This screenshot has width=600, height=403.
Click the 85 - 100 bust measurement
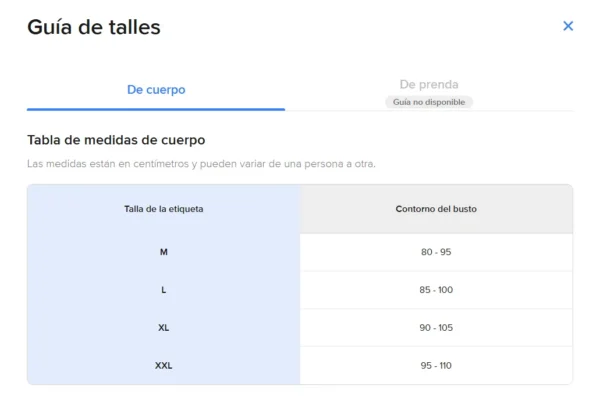(x=436, y=290)
